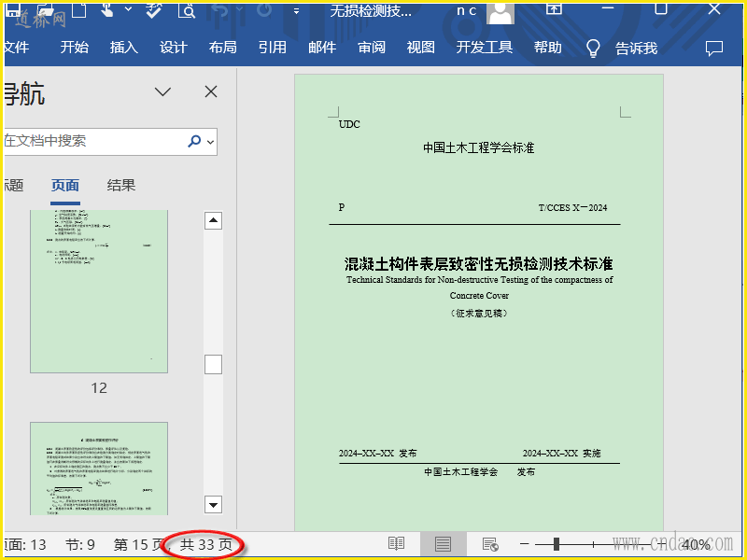Image resolution: width=747 pixels, height=560 pixels.
Task: Go to the 邮件 ribbon tab
Action: coord(322,48)
